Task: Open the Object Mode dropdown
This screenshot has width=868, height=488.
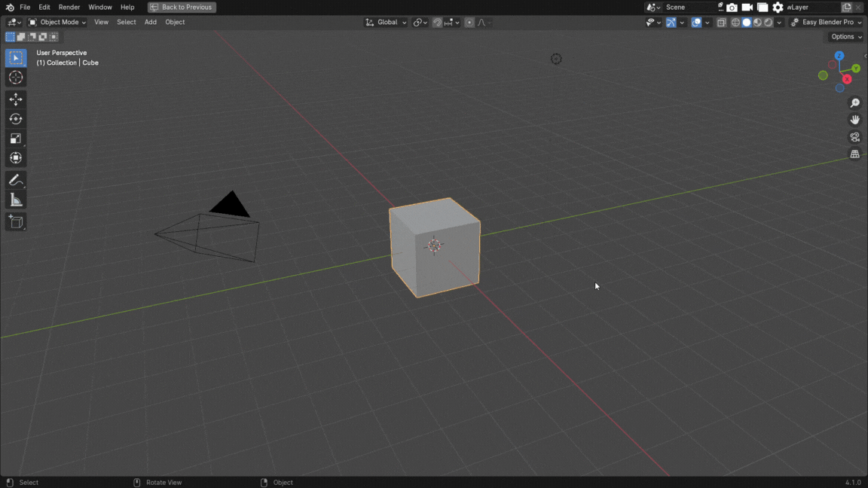Action: pos(57,23)
